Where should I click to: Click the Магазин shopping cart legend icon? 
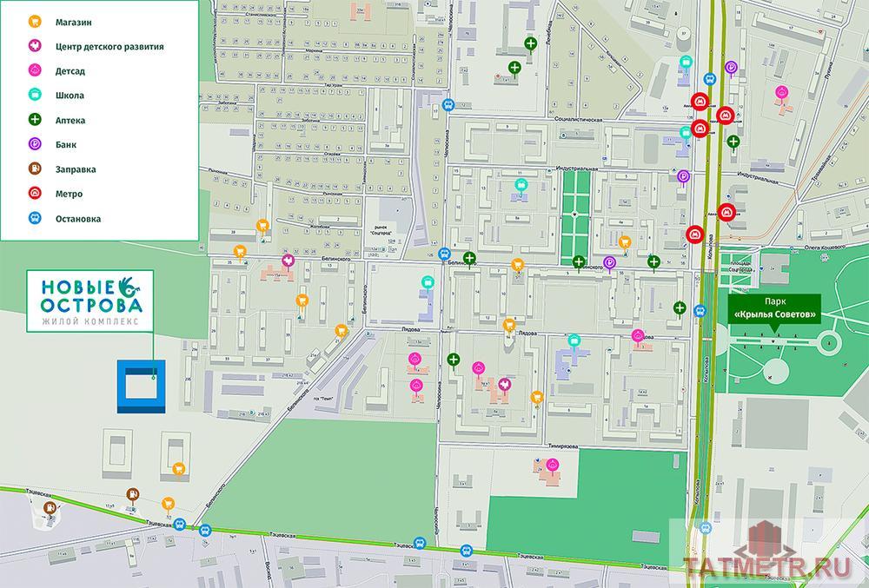pyautogui.click(x=35, y=22)
